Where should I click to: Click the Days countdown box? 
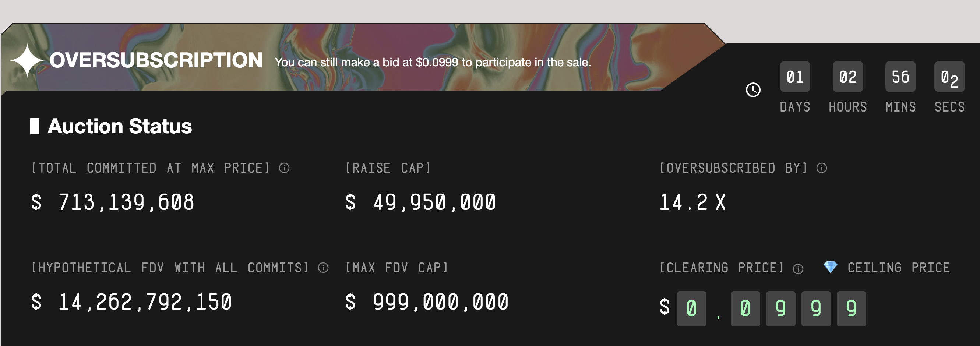pyautogui.click(x=795, y=77)
